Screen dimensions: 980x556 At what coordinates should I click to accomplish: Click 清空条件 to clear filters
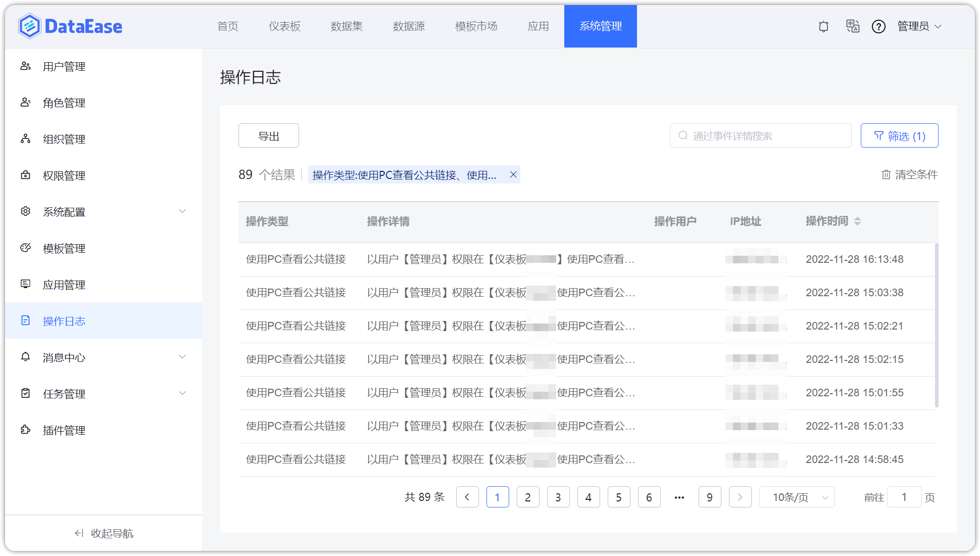pos(910,174)
